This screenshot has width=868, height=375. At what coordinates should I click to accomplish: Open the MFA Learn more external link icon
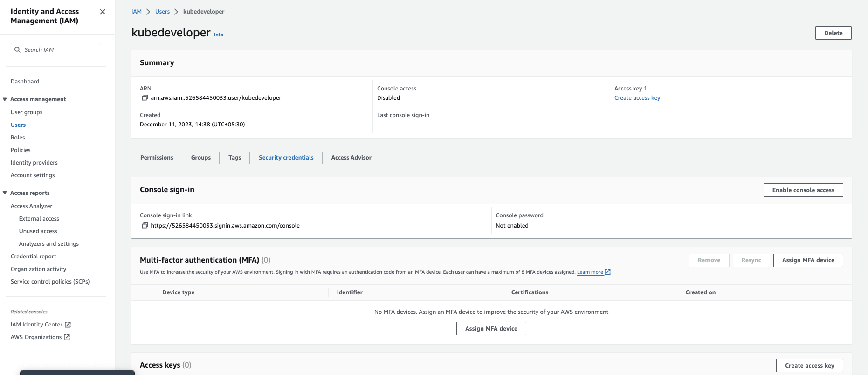(608, 272)
